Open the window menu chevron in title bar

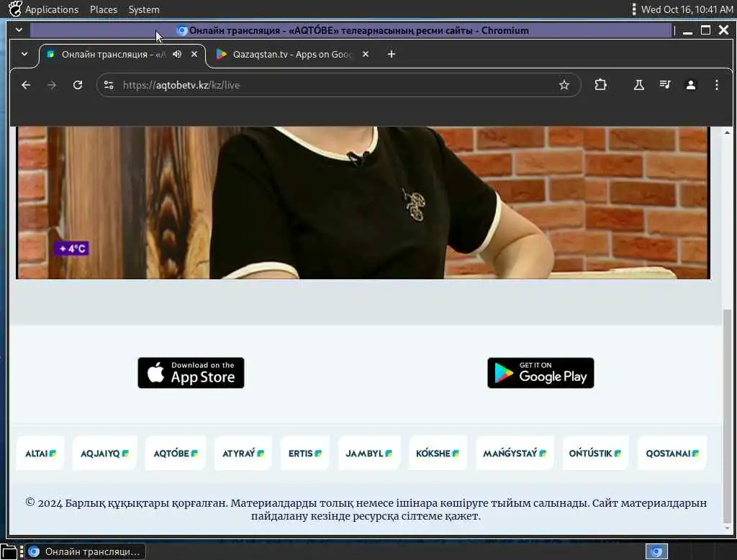tap(19, 30)
